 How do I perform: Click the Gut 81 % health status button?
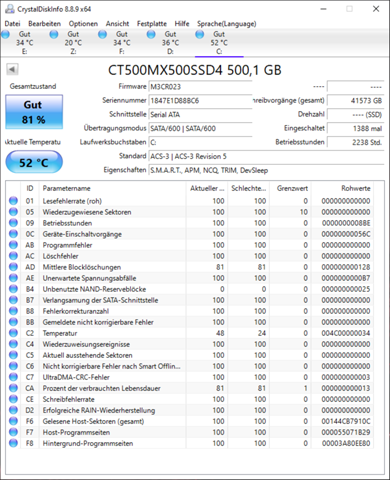34,112
